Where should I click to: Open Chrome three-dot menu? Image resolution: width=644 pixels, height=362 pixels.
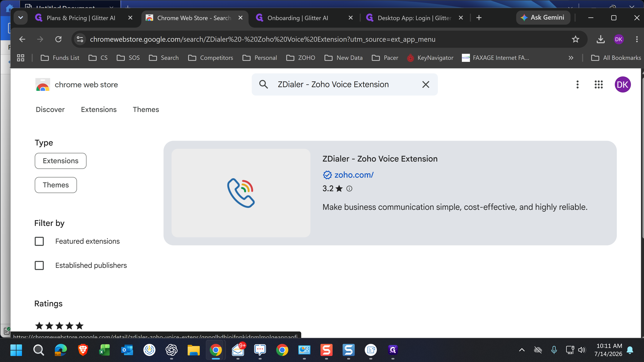(637, 39)
